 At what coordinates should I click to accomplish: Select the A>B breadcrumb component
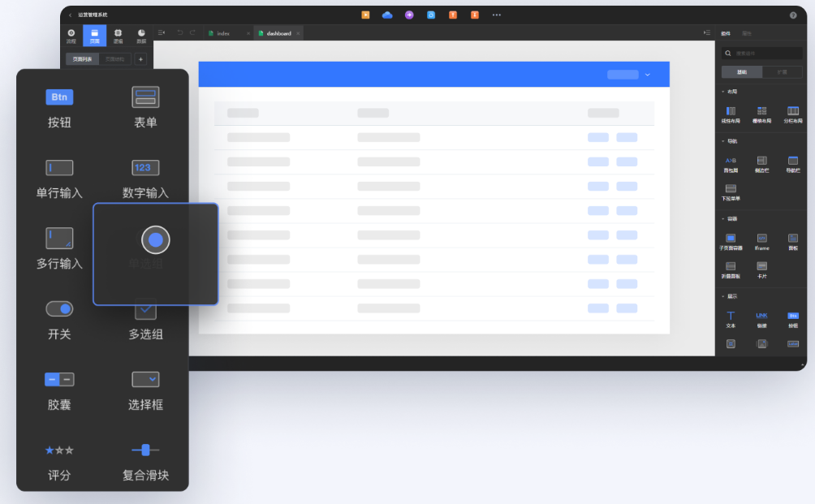tap(731, 165)
